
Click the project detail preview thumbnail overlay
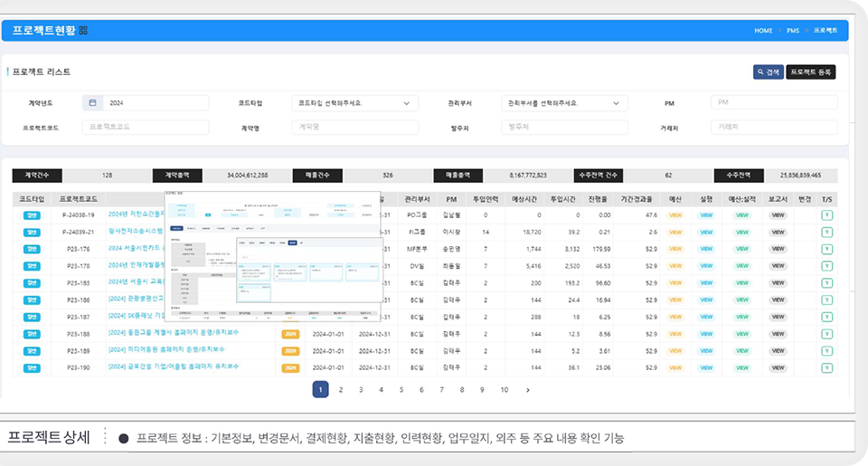point(273,257)
